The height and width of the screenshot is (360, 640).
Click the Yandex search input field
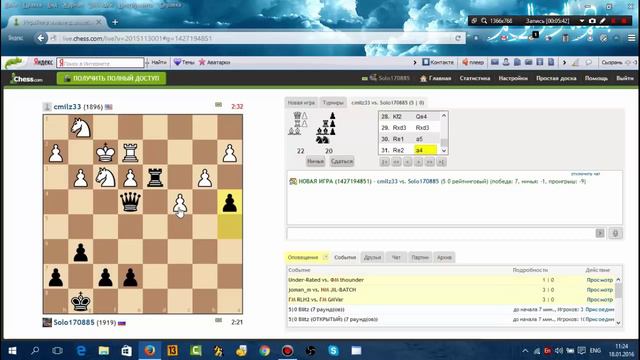pyautogui.click(x=100, y=63)
